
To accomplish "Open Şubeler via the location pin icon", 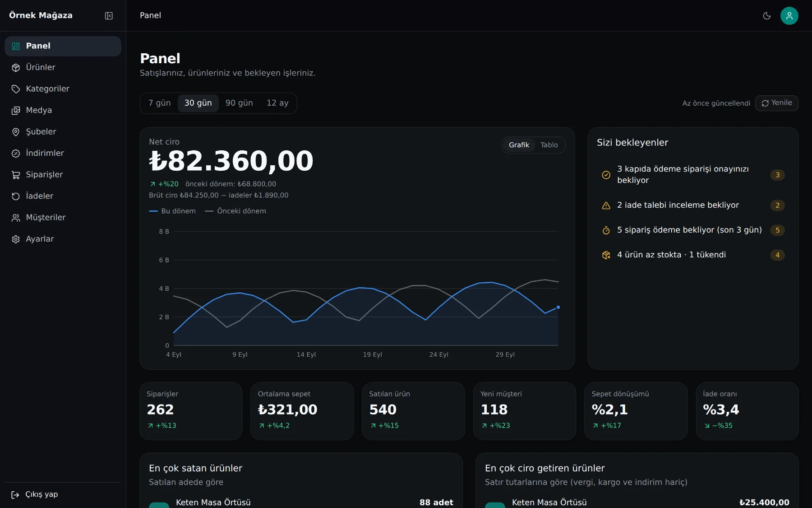I will [16, 132].
